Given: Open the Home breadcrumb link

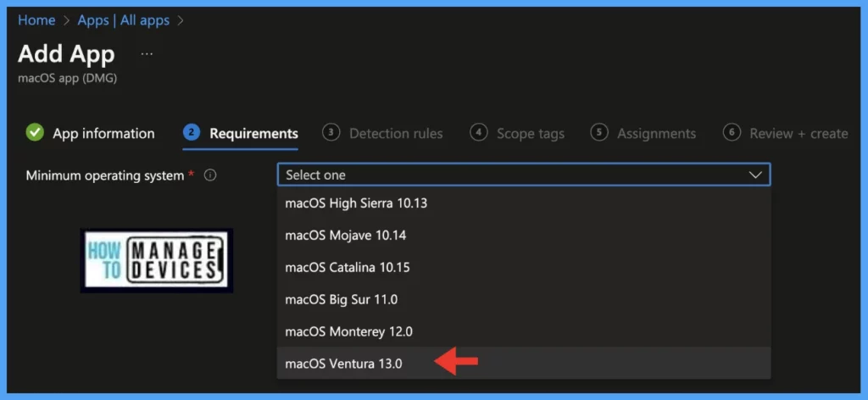Looking at the screenshot, I should click(36, 20).
